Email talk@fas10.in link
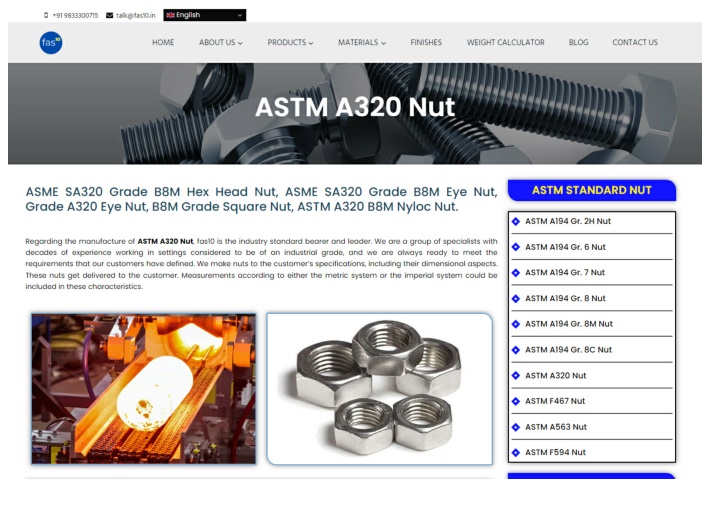This screenshot has height=509, width=720. 136,16
